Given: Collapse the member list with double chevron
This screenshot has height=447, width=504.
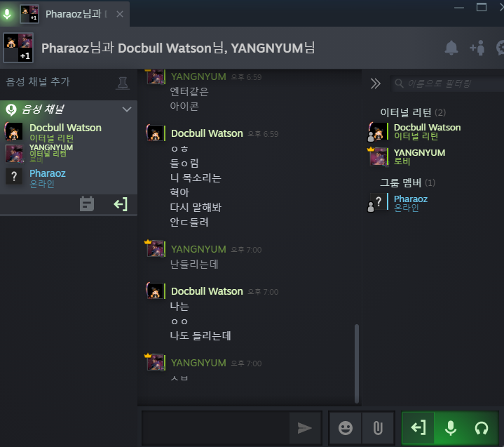Looking at the screenshot, I should (x=375, y=84).
